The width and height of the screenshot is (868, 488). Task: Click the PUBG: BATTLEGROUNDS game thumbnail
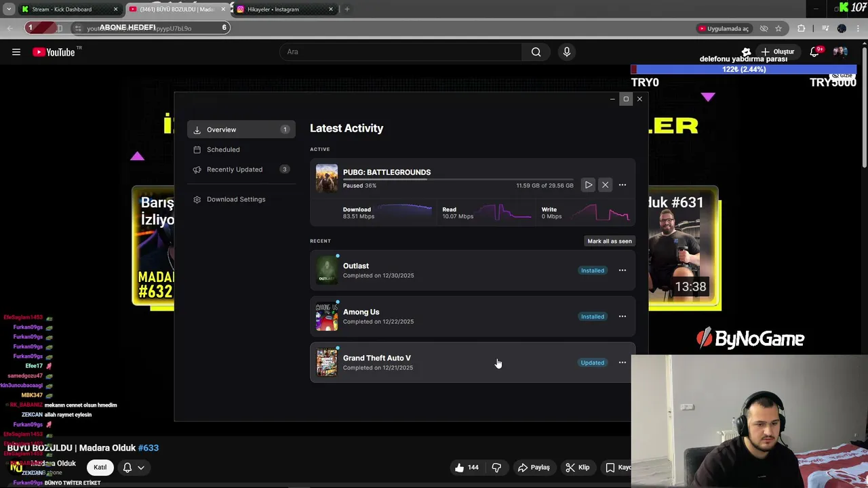[x=327, y=178]
